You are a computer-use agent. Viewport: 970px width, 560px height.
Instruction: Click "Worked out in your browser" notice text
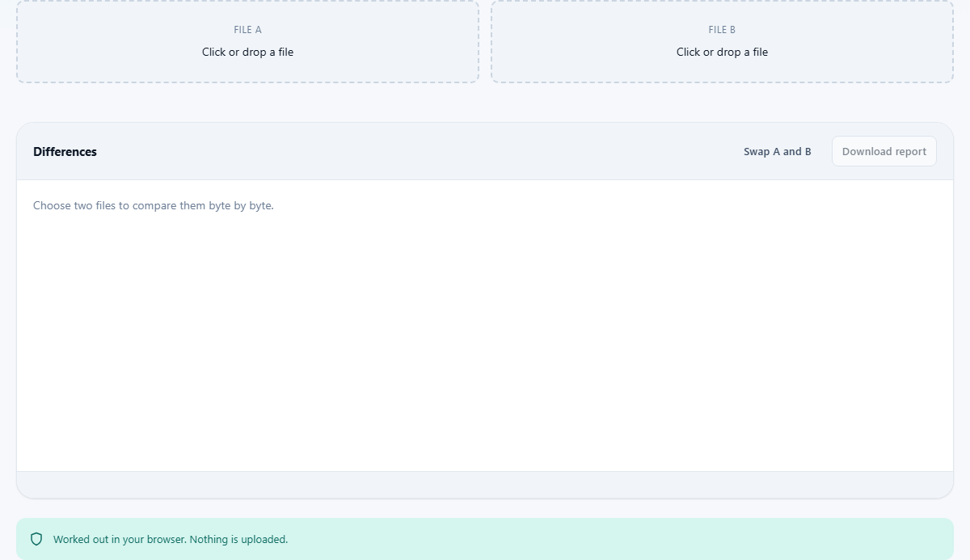(x=171, y=539)
